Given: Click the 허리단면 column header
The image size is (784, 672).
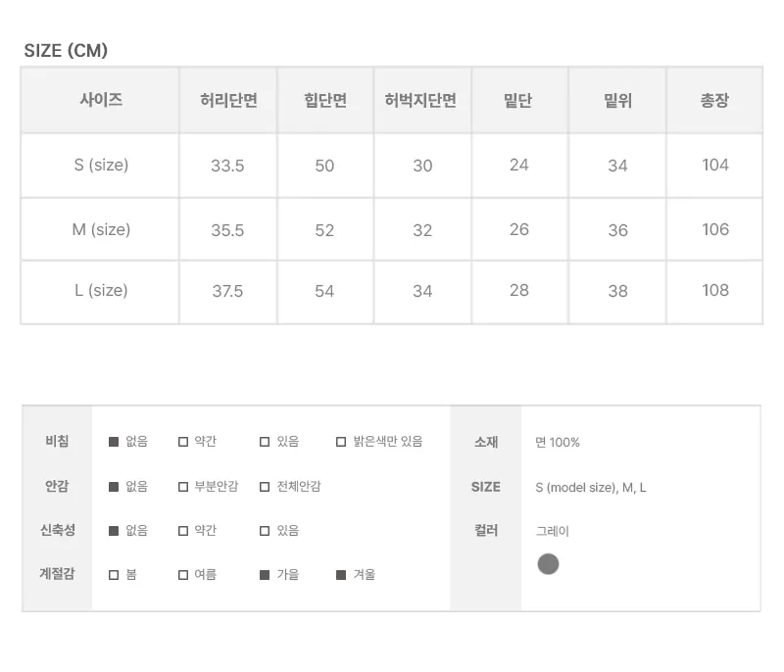Looking at the screenshot, I should tap(228, 101).
